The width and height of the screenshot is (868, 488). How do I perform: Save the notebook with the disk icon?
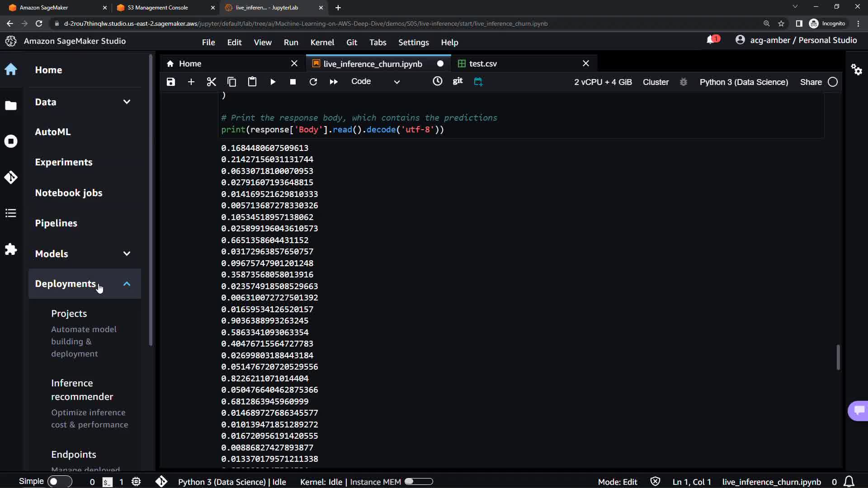[170, 82]
